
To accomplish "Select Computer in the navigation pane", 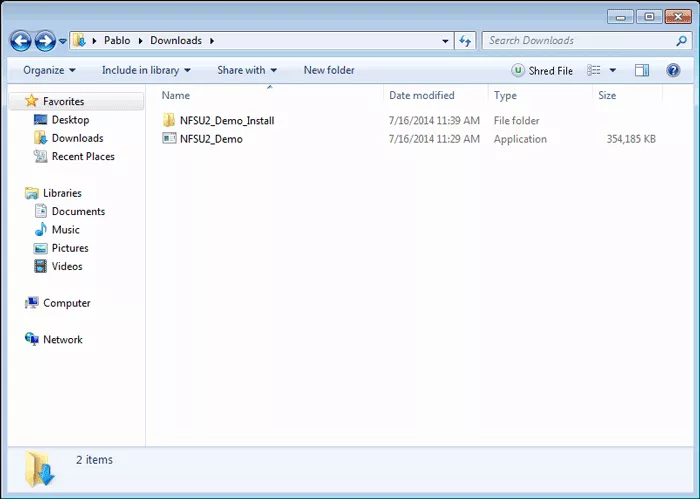I will [x=67, y=303].
